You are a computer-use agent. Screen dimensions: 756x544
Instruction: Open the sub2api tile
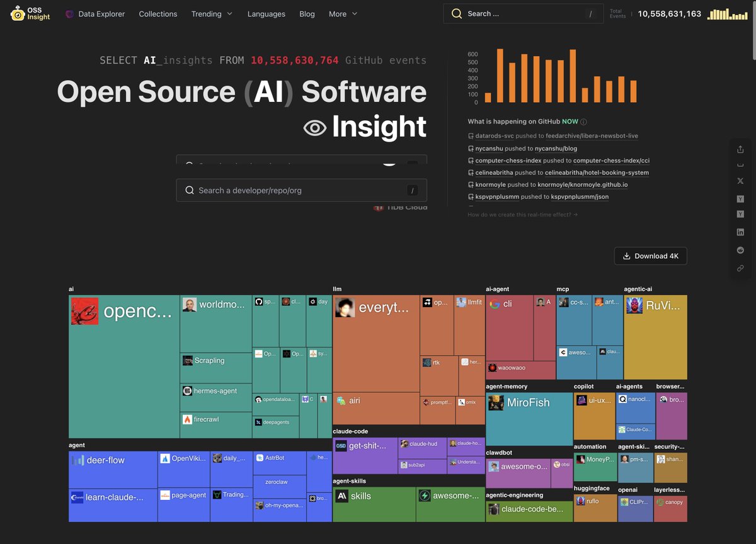tap(423, 466)
